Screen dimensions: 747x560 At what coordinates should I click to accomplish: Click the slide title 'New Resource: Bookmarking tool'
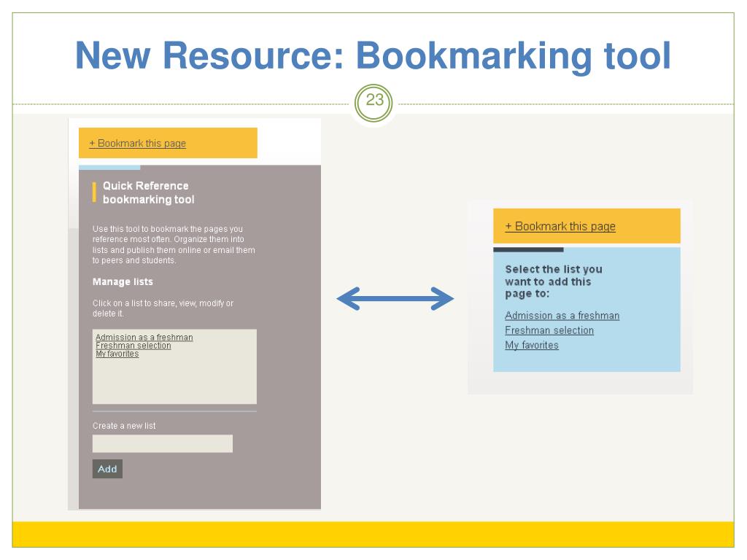(x=373, y=55)
